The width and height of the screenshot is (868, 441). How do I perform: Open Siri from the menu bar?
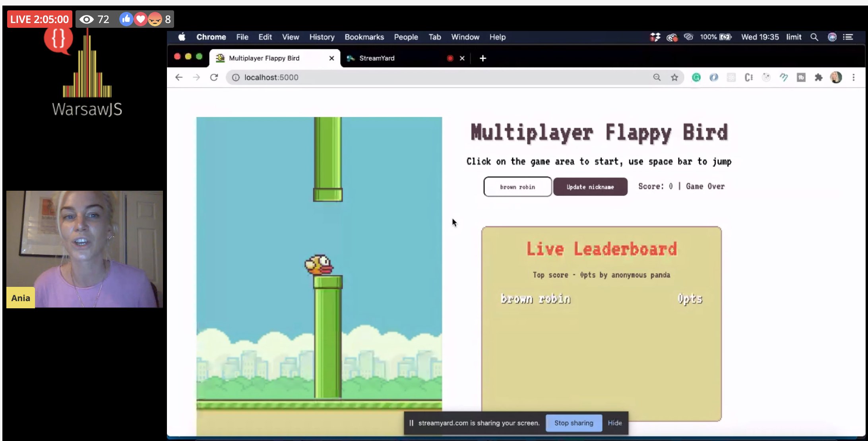tap(832, 37)
